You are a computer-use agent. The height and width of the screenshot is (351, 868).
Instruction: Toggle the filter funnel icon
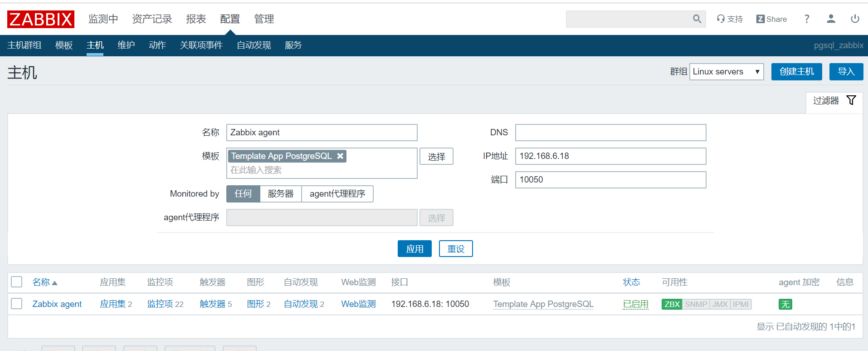tap(851, 100)
